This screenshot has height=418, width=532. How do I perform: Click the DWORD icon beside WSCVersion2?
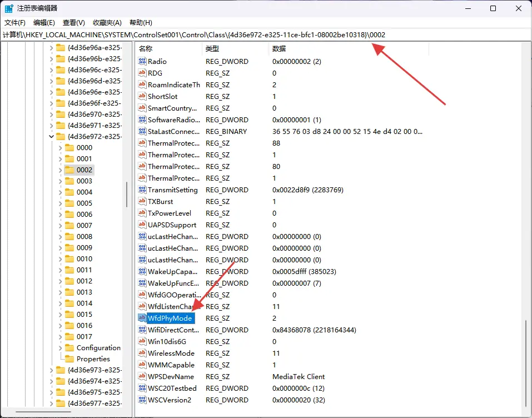click(142, 400)
